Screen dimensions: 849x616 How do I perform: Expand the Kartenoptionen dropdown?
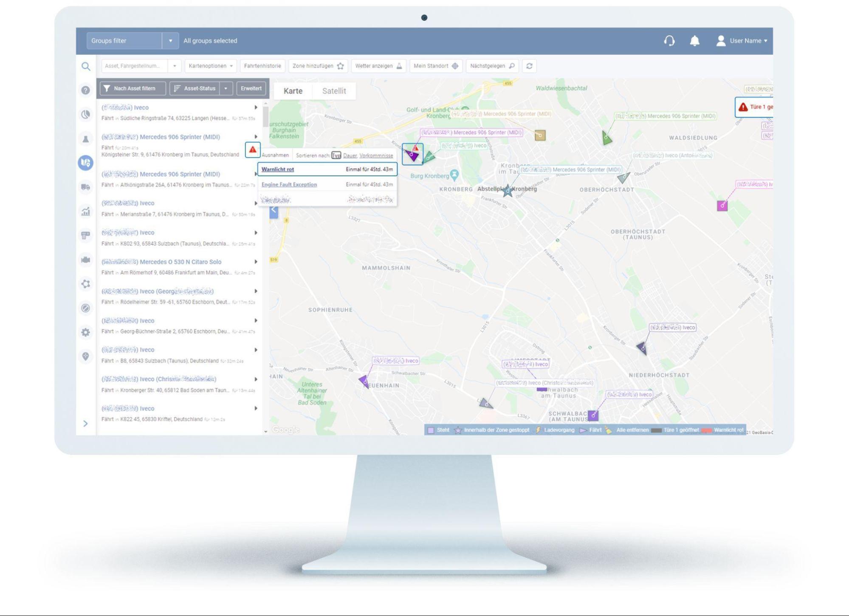[211, 66]
